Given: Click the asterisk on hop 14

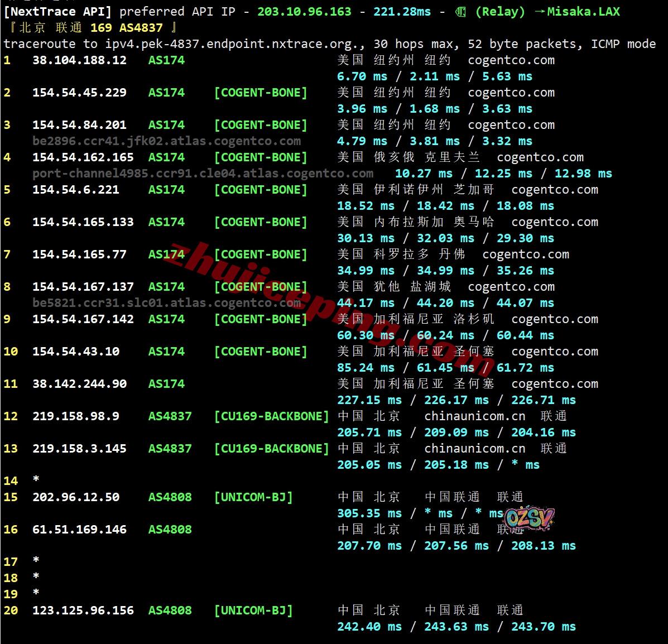Looking at the screenshot, I should pyautogui.click(x=36, y=480).
